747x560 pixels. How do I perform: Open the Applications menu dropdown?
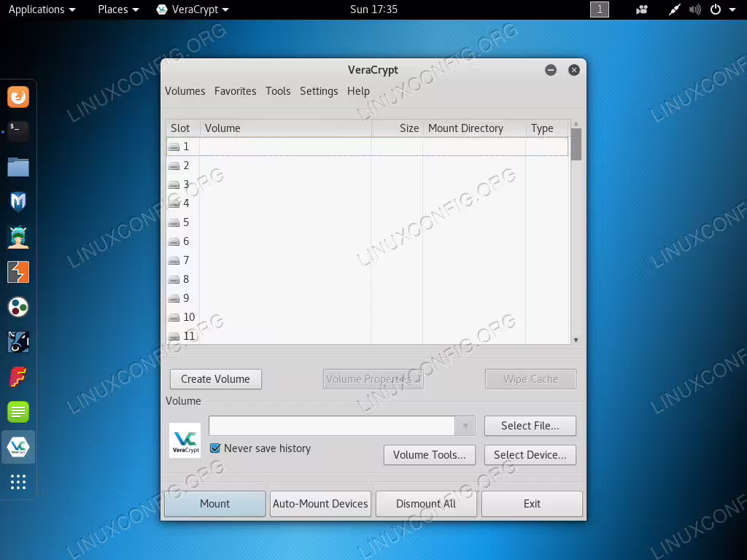(x=42, y=9)
